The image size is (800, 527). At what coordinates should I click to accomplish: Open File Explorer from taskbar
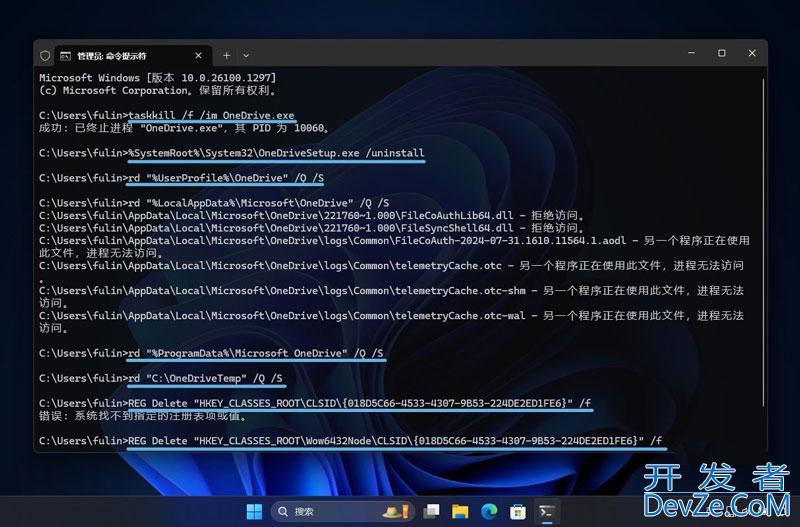click(x=460, y=511)
